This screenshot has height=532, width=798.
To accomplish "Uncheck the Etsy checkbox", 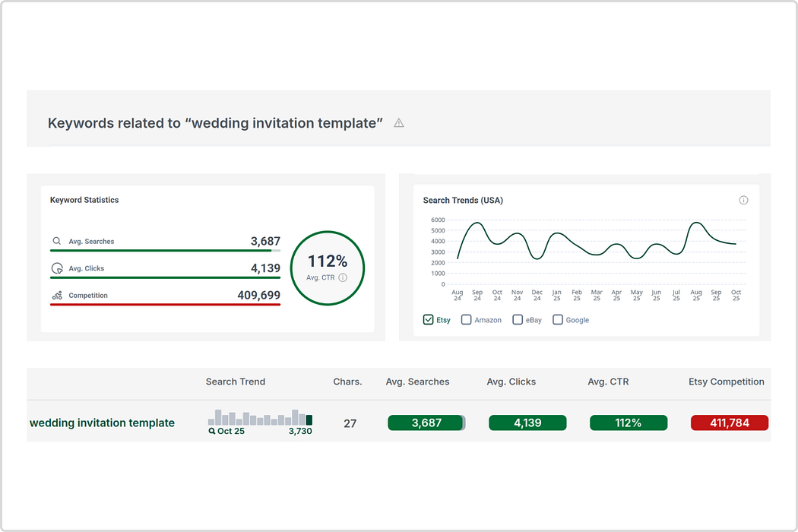I will click(x=428, y=320).
